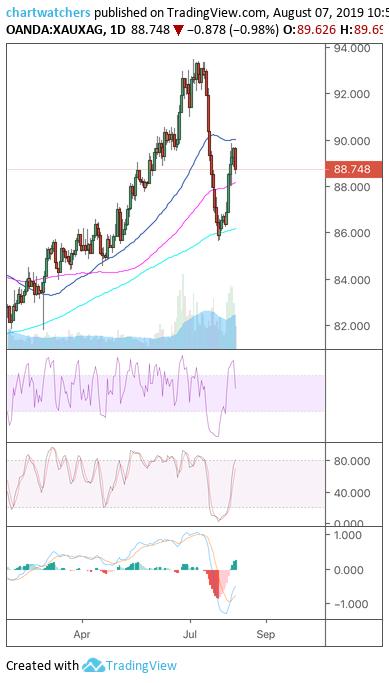This screenshot has height=683, width=389.
Task: Click the 94.000 price axis label
Action: tap(351, 47)
